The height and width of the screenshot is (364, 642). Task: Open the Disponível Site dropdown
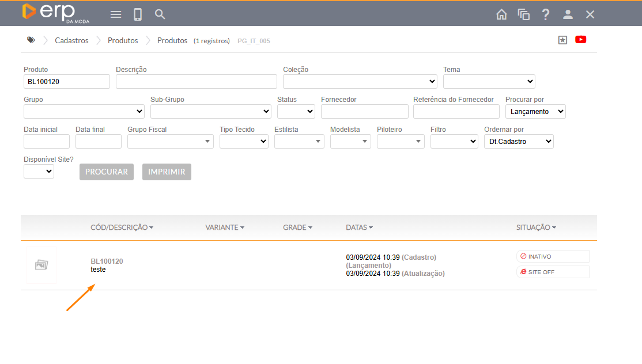point(39,171)
